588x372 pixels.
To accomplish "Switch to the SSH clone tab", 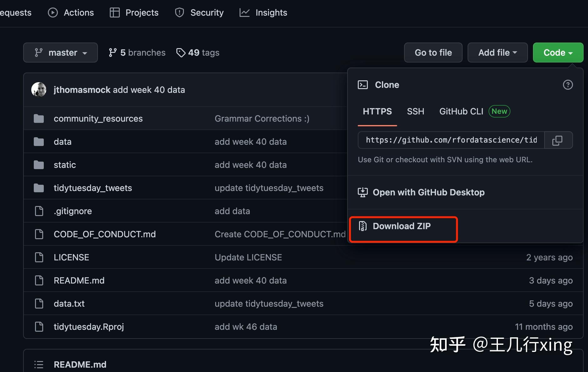I will click(x=416, y=111).
